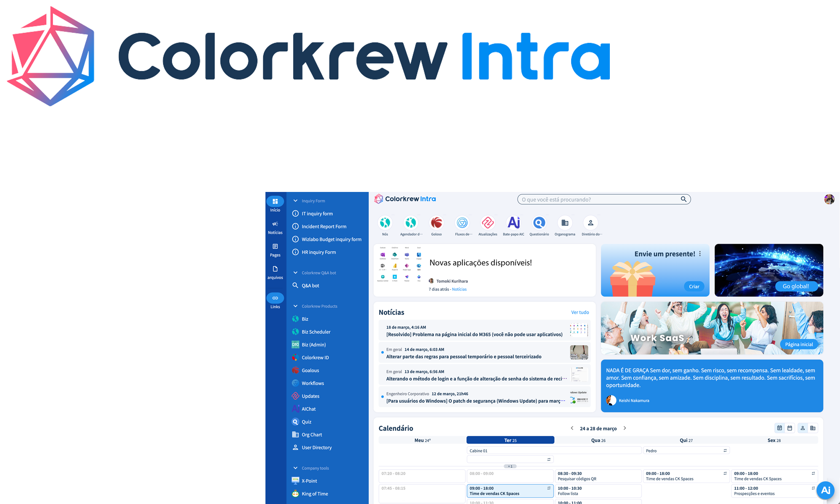Screen dimensions: 840x504
Task: Open Notícias in left navigation
Action: click(x=275, y=227)
